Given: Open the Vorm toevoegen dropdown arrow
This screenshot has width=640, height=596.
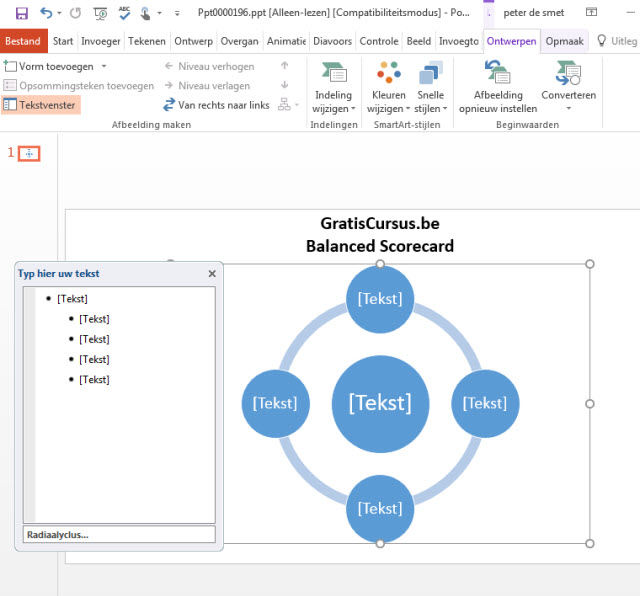Looking at the screenshot, I should point(104,66).
